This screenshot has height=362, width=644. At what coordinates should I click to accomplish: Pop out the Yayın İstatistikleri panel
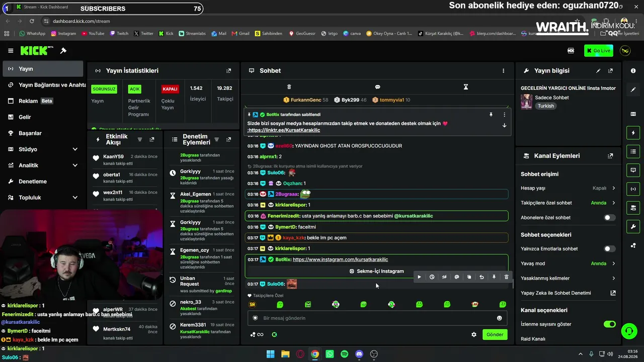[229, 71]
